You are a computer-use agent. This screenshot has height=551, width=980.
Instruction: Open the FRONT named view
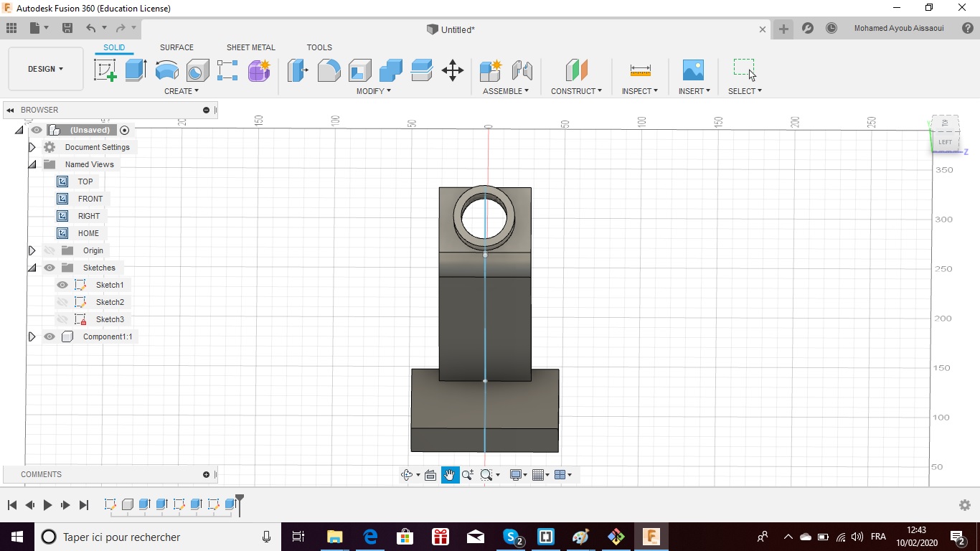tap(90, 199)
